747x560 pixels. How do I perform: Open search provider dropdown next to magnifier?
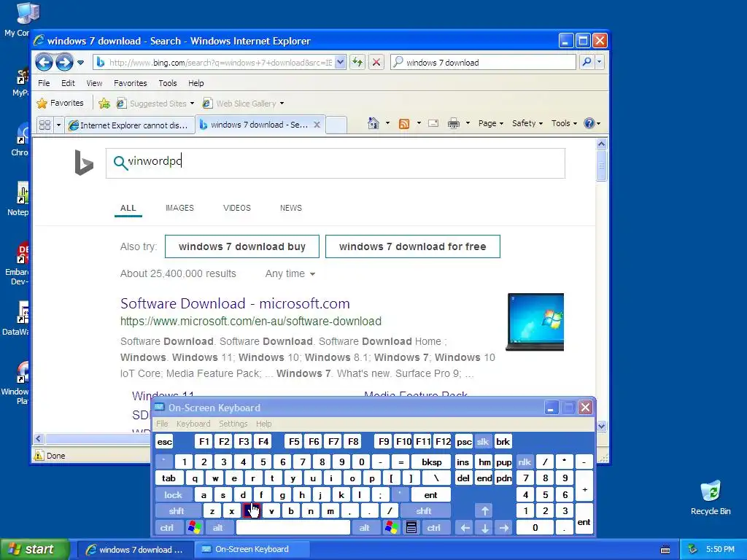pos(599,62)
